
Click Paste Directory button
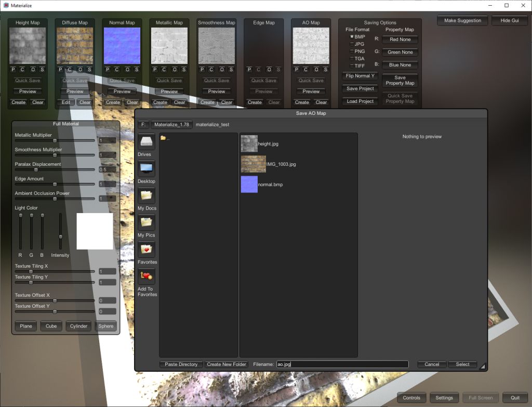(181, 364)
